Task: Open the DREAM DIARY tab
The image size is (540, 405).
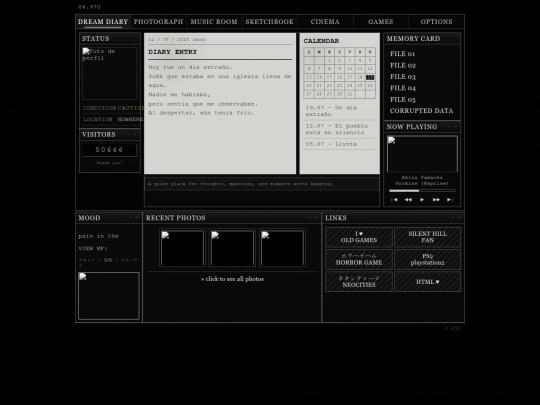Action: pos(103,22)
